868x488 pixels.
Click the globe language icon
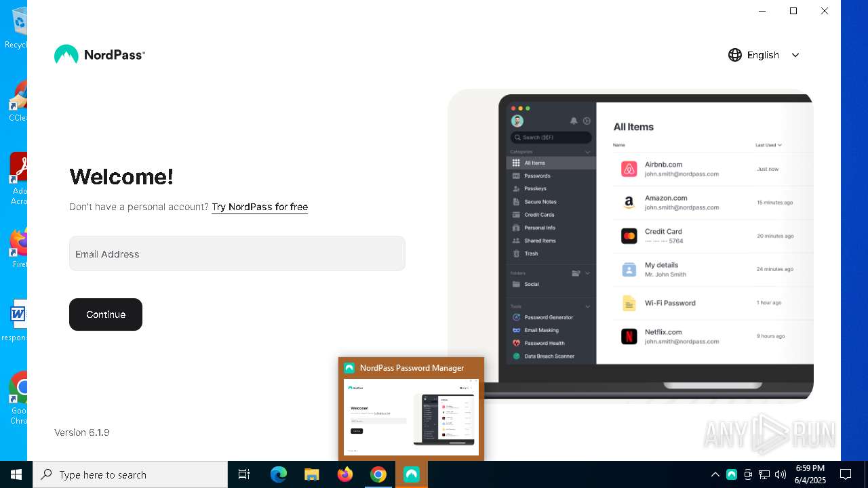point(735,55)
